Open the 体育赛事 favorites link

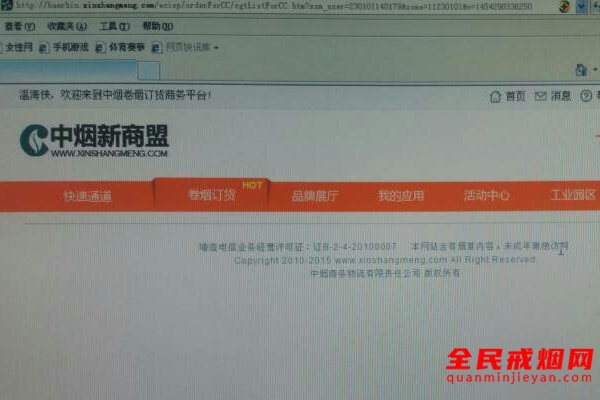[120, 47]
